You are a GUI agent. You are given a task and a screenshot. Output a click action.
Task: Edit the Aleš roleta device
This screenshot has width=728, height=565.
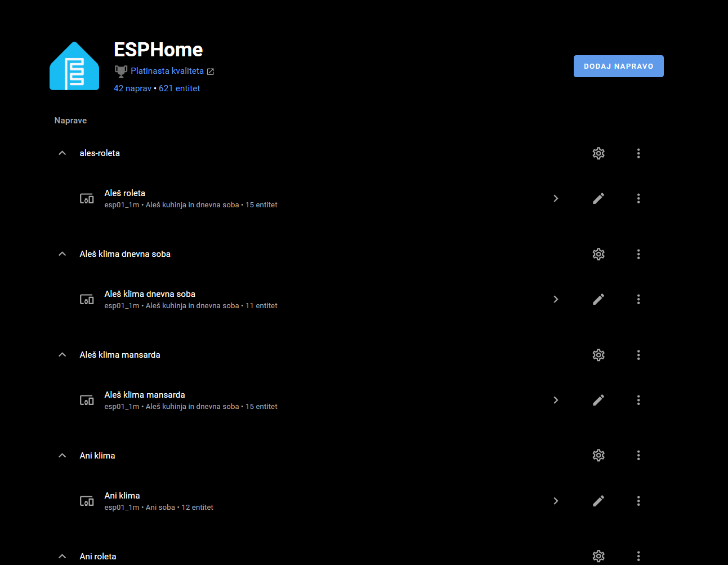click(599, 198)
